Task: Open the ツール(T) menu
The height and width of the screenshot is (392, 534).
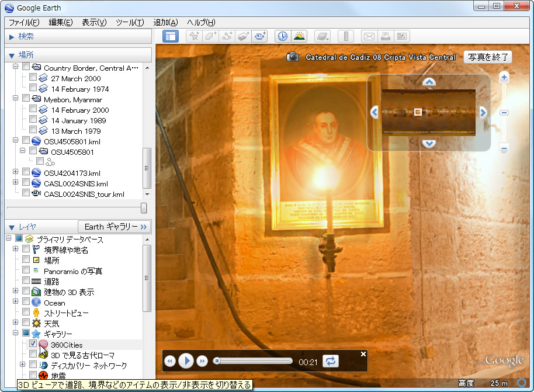Action: (130, 22)
